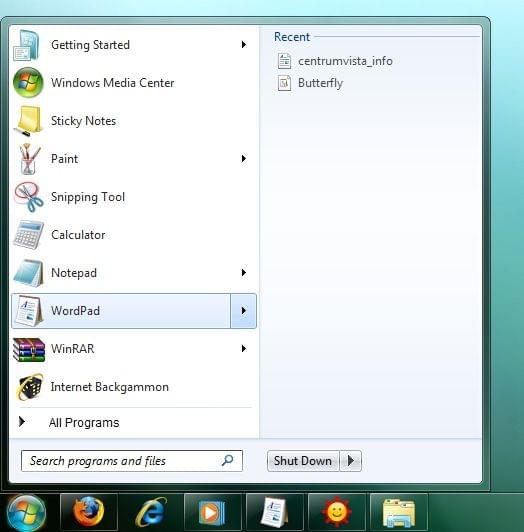Open Internet Explorer from the taskbar
Screen dimensions: 524x532
(x=151, y=512)
